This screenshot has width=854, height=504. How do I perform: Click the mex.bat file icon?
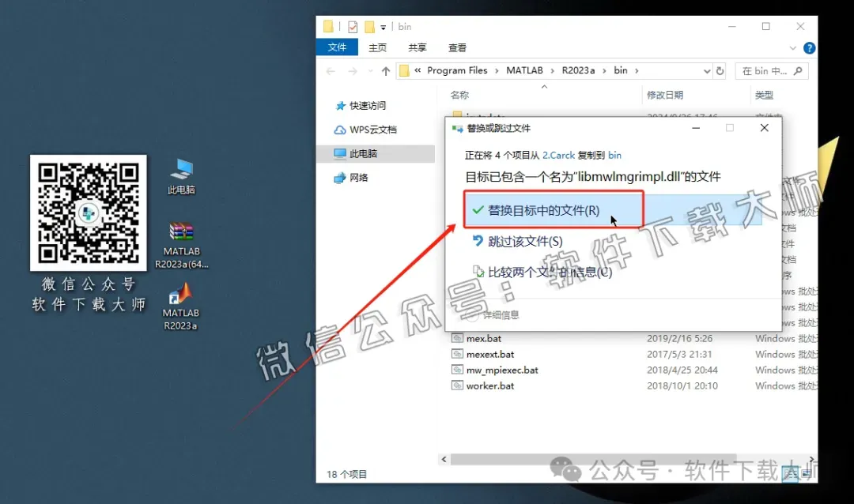[458, 338]
